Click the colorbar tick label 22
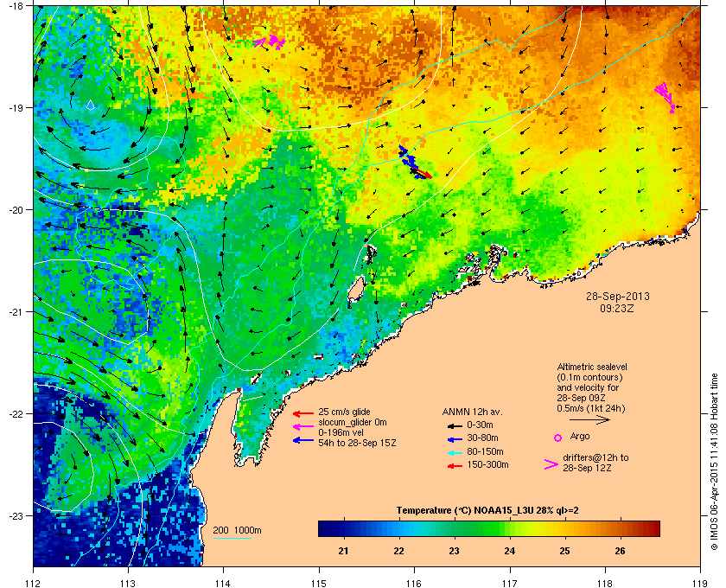The height and width of the screenshot is (588, 726). 398,551
